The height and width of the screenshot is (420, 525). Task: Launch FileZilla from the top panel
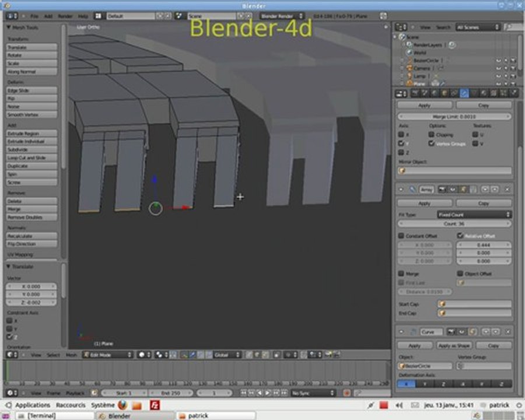tap(155, 405)
